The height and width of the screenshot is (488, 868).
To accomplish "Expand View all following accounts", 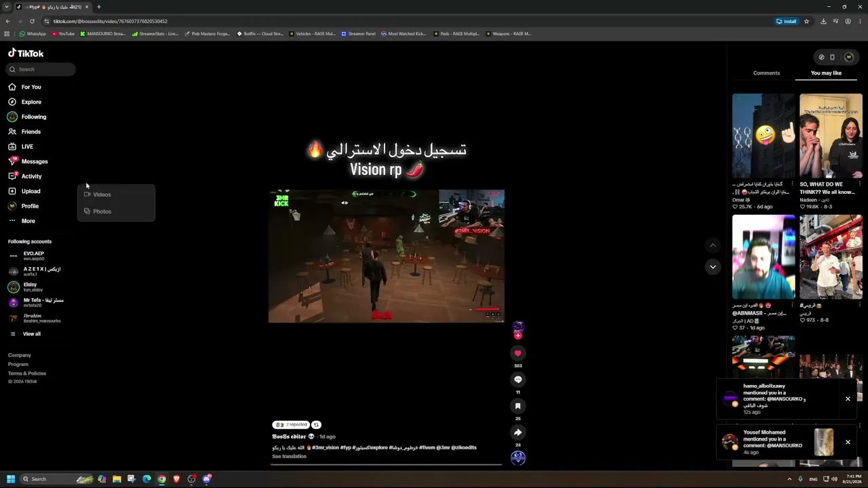I will 25,334.
